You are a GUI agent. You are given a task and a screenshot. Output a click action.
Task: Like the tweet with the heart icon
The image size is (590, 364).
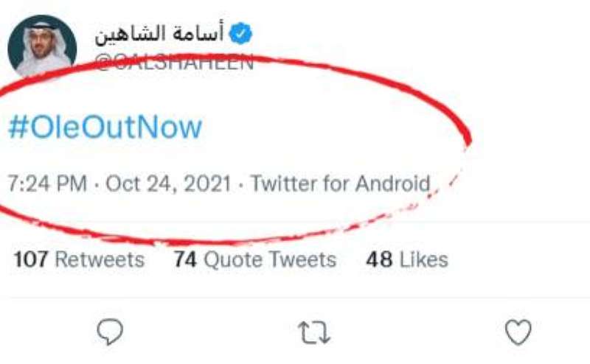click(x=518, y=332)
